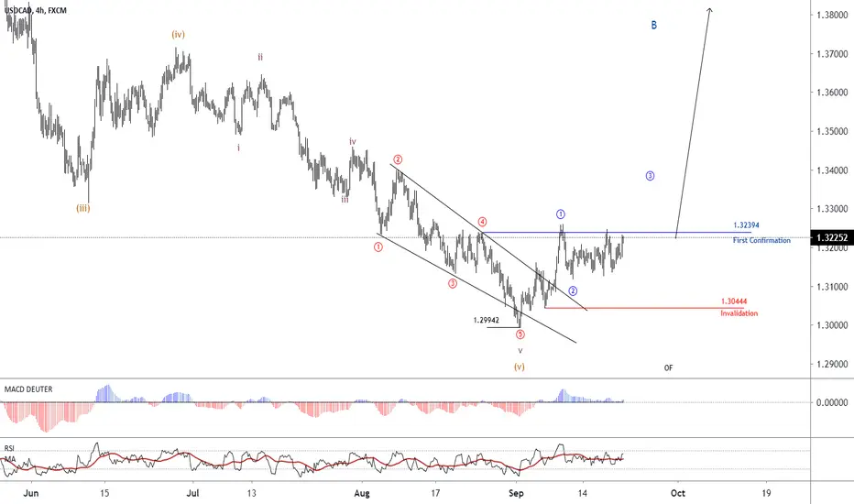Click the 1.36000 price axis value
The width and height of the screenshot is (854, 504).
pos(832,93)
